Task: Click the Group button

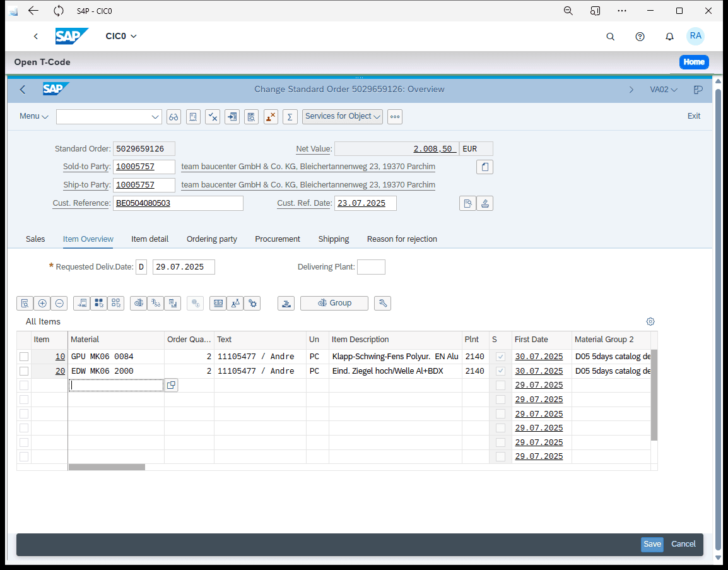Action: pos(334,304)
